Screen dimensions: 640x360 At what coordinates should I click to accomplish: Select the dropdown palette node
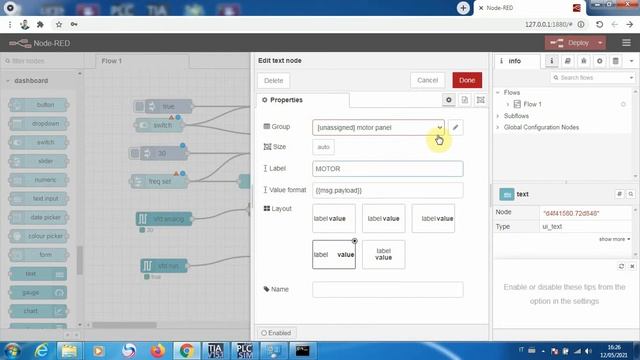click(38, 124)
